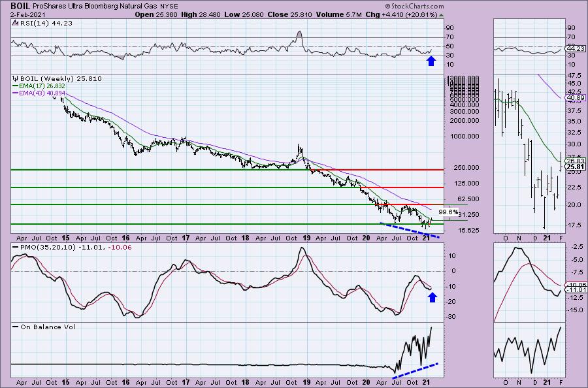Select the High 28.480 value

pos(201,14)
